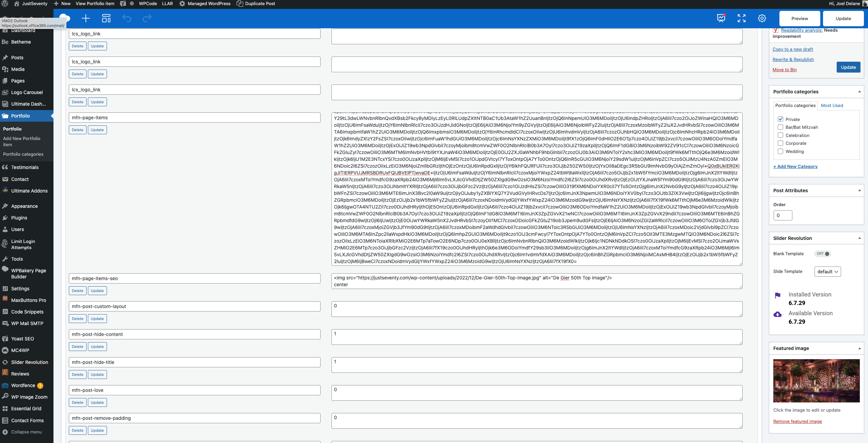
Task: Open Duplicate Post in admin bar
Action: [256, 4]
